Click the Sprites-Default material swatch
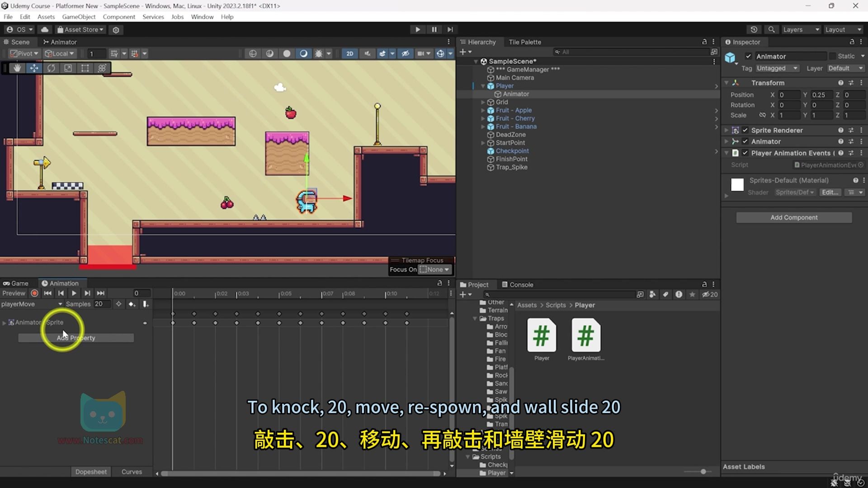The height and width of the screenshot is (488, 868). point(737,185)
